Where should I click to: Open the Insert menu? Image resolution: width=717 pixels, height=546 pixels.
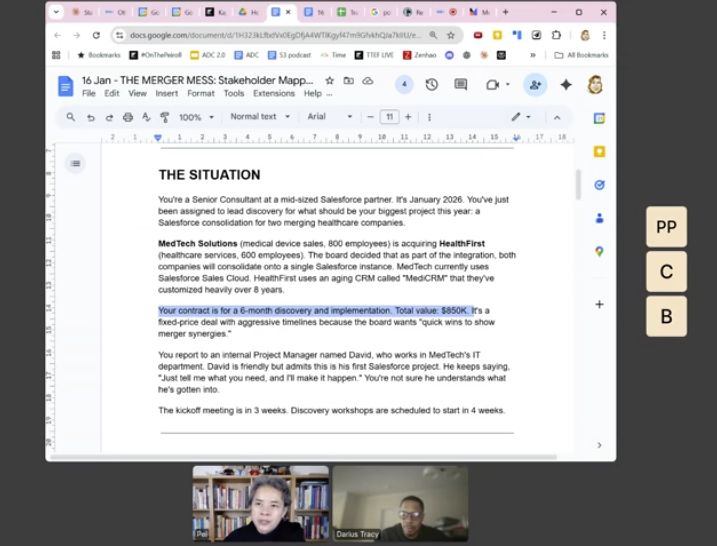(166, 93)
